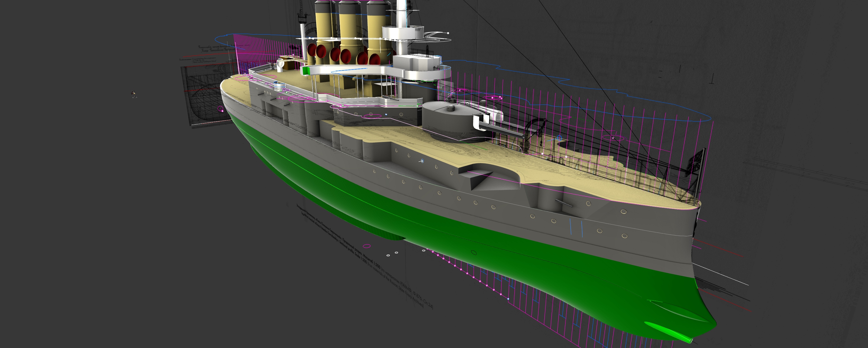Image resolution: width=868 pixels, height=348 pixels.
Task: Select the green box on the bridge wing
Action: 306,70
